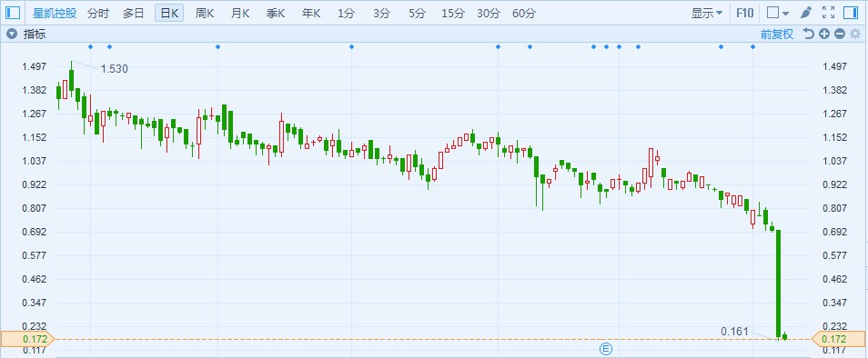The image size is (868, 358).
Task: Switch to the 5分 minute chart
Action: click(x=418, y=14)
